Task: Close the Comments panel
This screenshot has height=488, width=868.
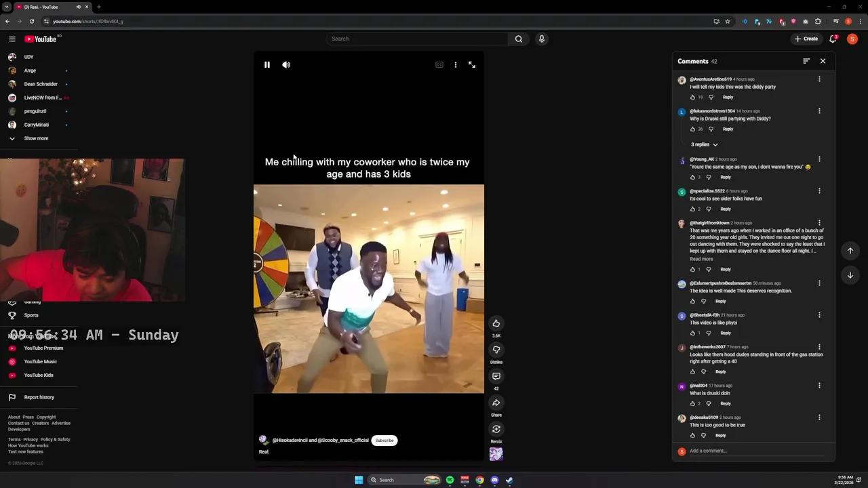Action: [823, 61]
